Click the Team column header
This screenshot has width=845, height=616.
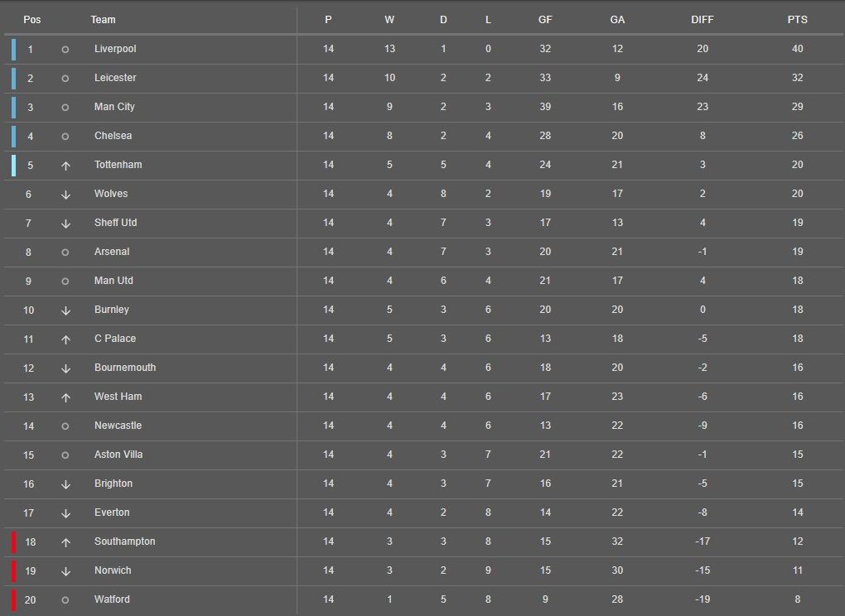click(x=104, y=20)
